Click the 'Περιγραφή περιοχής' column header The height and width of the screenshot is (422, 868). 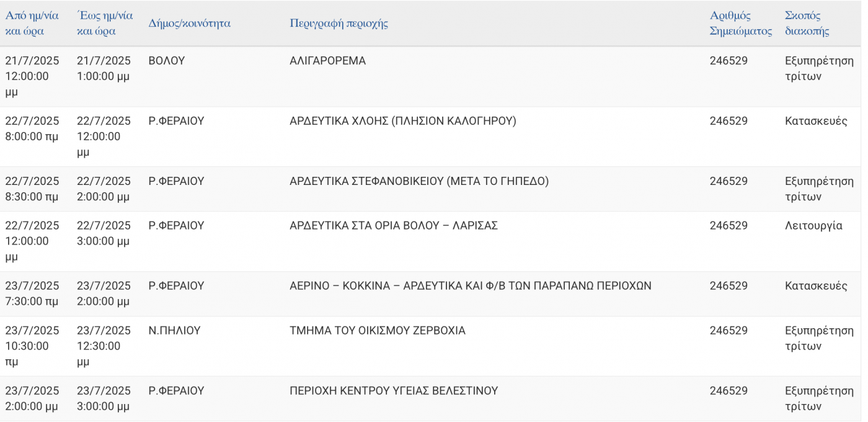coord(339,24)
